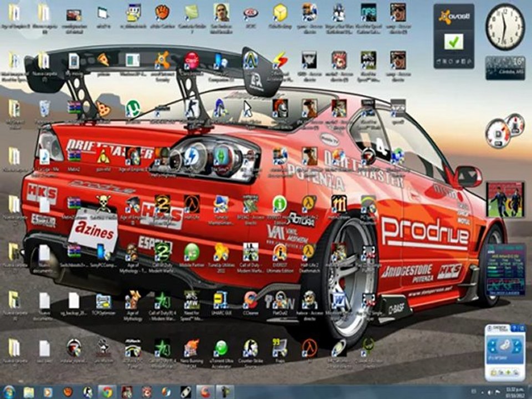Screen dimensions: 532x399
Task: Click the CPU meter gauge gadget
Action: (504, 130)
